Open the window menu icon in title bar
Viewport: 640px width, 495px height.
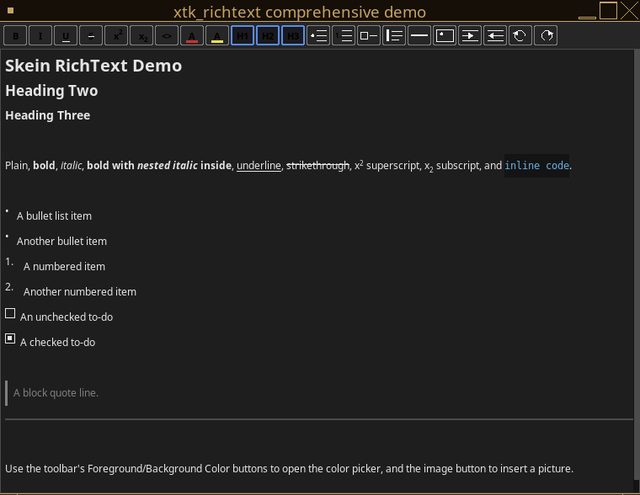[11, 11]
